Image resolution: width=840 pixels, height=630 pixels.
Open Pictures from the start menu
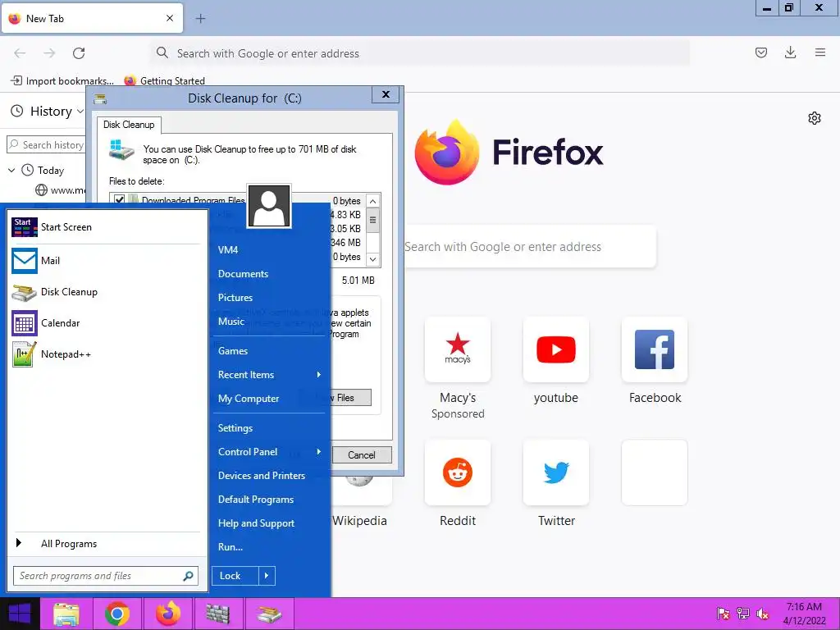235,298
